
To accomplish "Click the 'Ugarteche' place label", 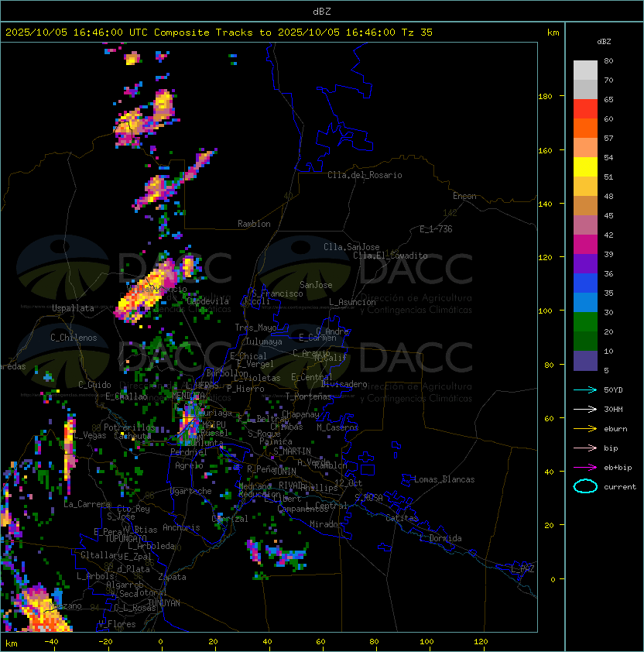I will pyautogui.click(x=190, y=491).
